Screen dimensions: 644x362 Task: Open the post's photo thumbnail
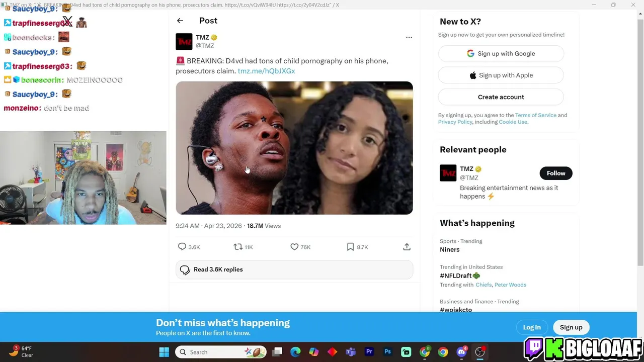pos(294,148)
